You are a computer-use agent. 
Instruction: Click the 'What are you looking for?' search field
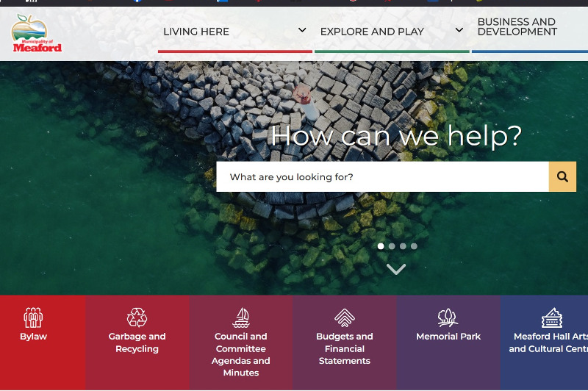click(382, 176)
